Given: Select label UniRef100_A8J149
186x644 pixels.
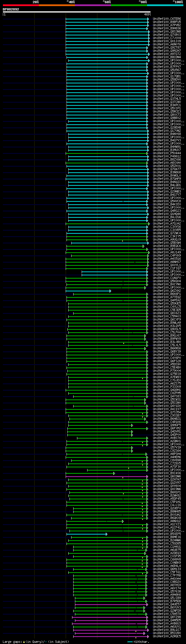Looking at the screenshot, I should (167, 252).
